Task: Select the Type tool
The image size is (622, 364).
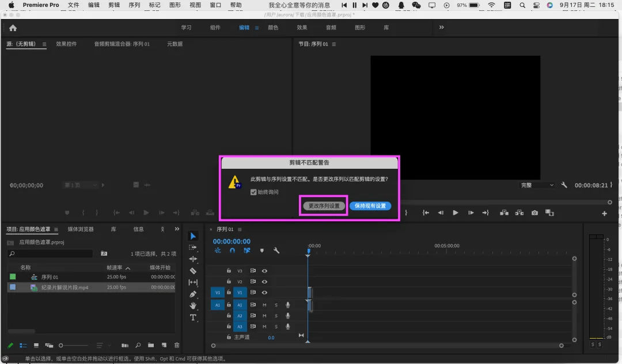Action: 193,317
